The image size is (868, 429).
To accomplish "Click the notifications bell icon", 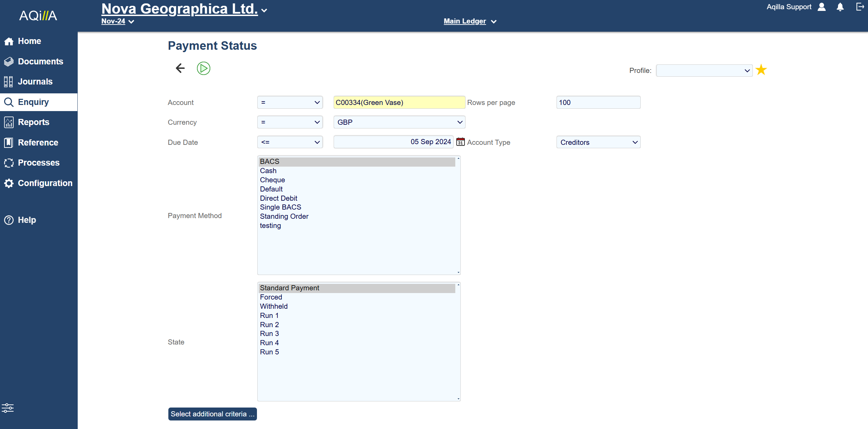I will pos(840,7).
